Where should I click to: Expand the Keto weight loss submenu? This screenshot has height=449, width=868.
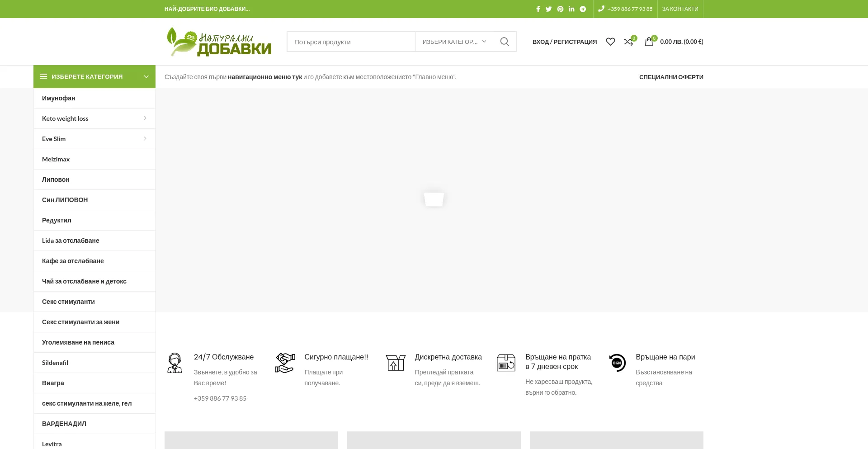pyautogui.click(x=145, y=118)
